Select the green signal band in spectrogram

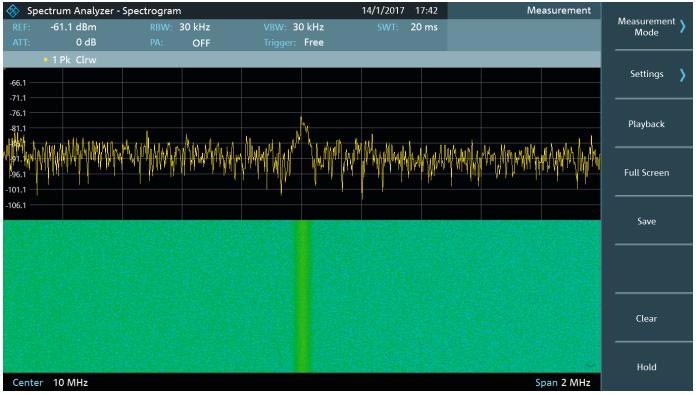point(303,296)
